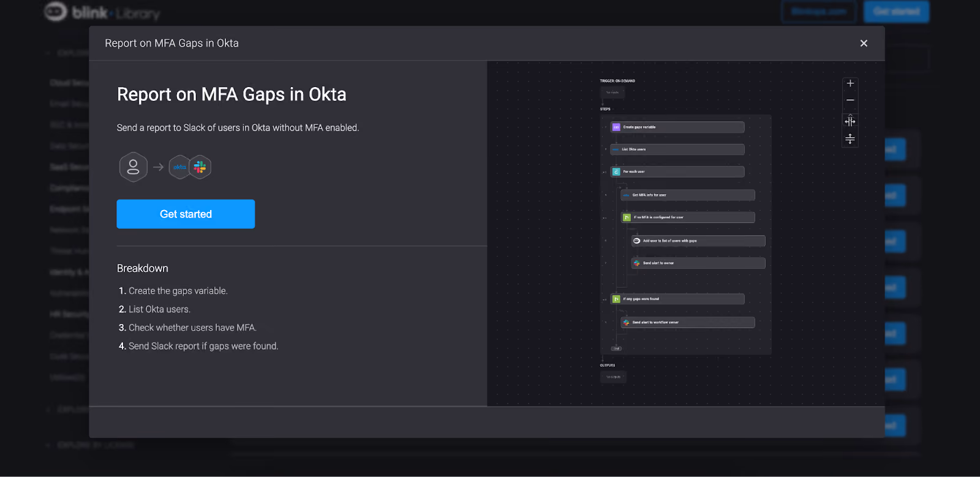Click the TRIGGER: ON-DEMAND label
This screenshot has height=477, width=980.
pos(617,81)
